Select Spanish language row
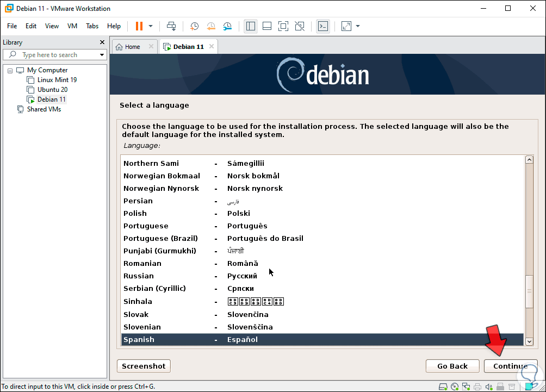Viewport: 546px width, 392px height. tap(322, 339)
